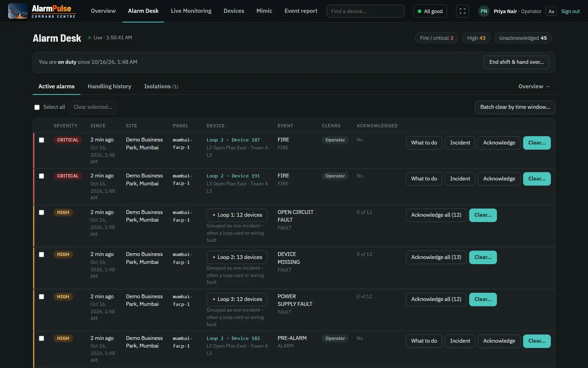Acknowledge all 13 Loop 2 alarms
Image resolution: width=588 pixels, height=368 pixels.
tap(436, 257)
